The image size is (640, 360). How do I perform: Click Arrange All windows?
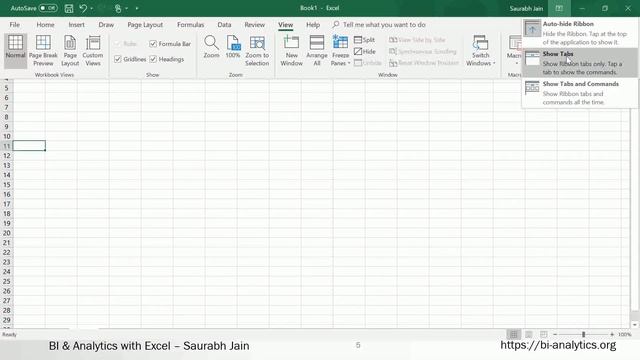tap(317, 50)
